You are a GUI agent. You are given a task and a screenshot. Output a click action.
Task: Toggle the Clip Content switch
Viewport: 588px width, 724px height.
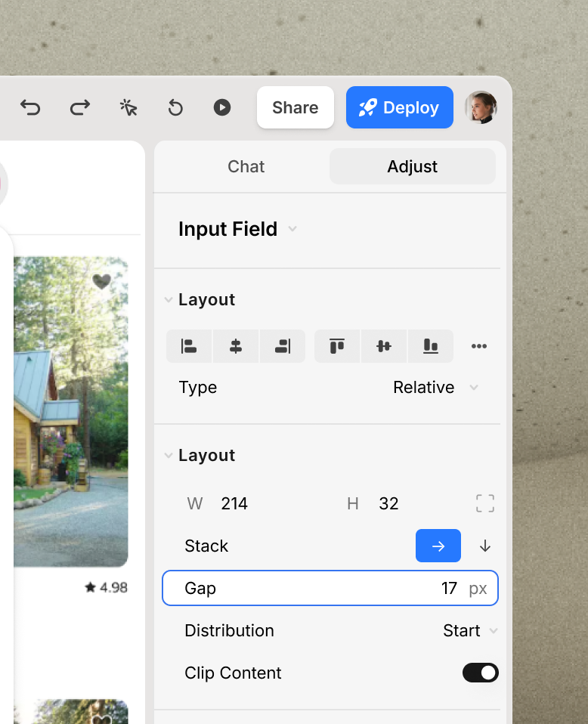[x=481, y=673]
